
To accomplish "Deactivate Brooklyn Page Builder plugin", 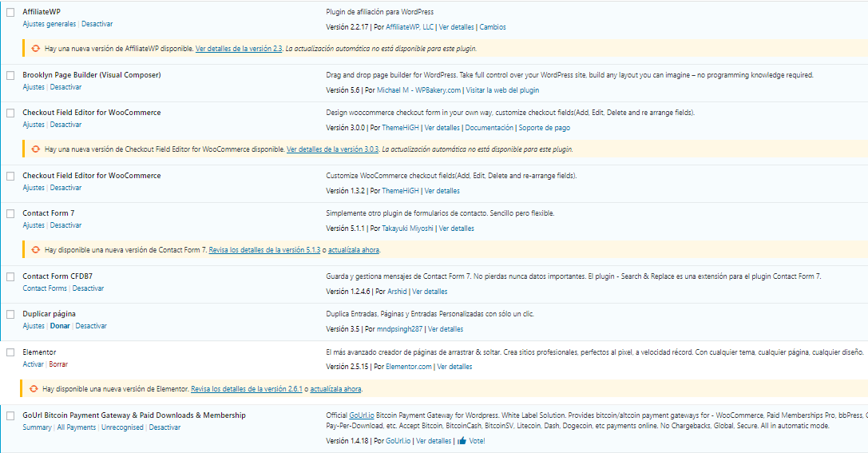I will click(x=65, y=88).
